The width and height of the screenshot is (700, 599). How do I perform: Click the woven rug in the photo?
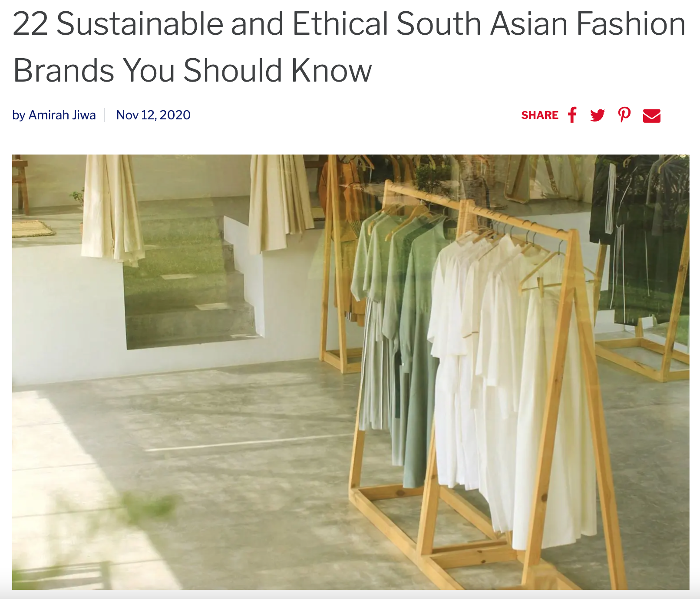click(33, 228)
